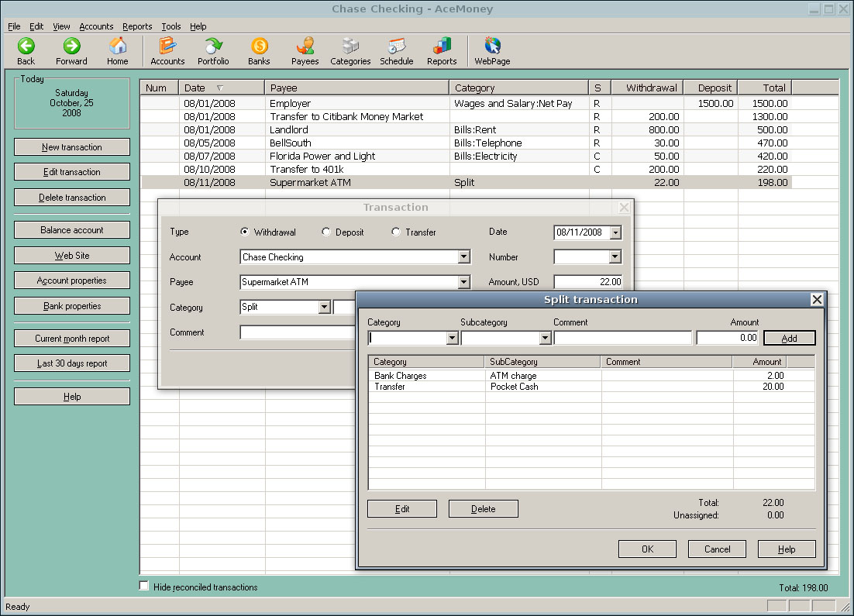Image resolution: width=854 pixels, height=616 pixels.
Task: Open the Accounts menu
Action: point(96,26)
